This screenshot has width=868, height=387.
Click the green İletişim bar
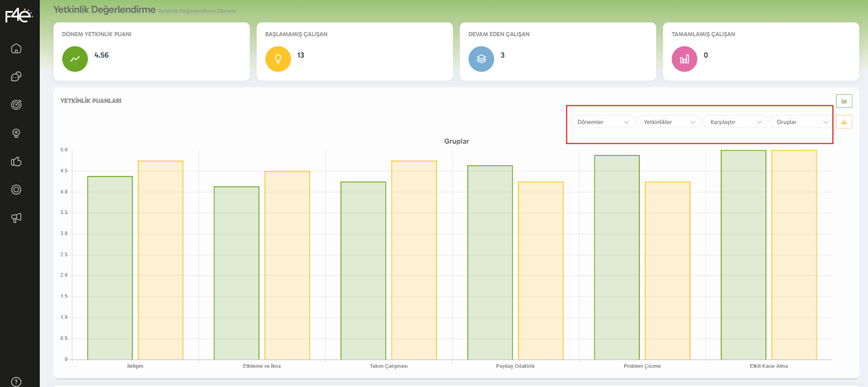(110, 268)
